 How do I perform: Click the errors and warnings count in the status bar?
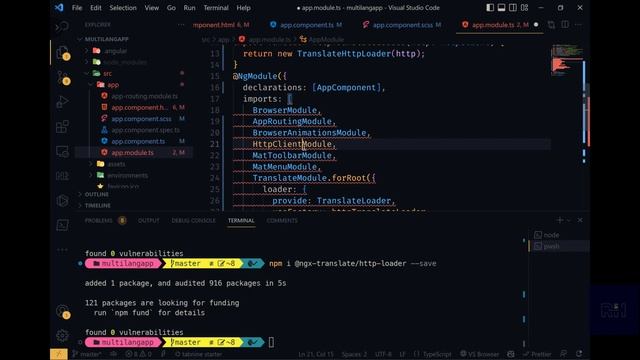coord(139,354)
